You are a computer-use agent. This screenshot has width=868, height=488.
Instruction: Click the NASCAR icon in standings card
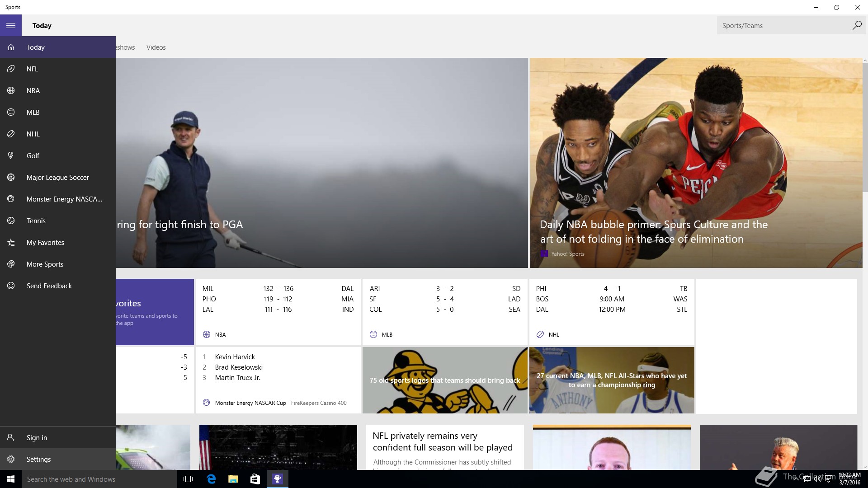(x=207, y=403)
